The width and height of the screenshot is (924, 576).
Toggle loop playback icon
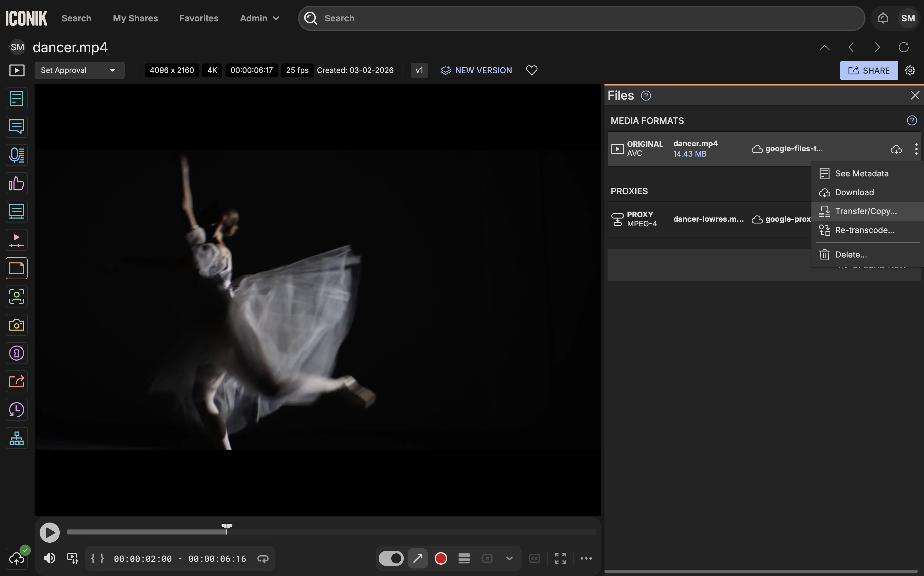(263, 558)
